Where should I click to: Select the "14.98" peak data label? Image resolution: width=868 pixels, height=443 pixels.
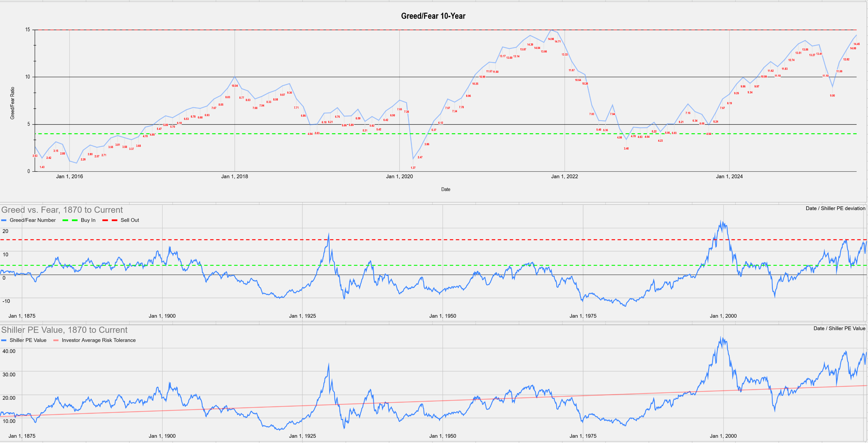click(551, 39)
